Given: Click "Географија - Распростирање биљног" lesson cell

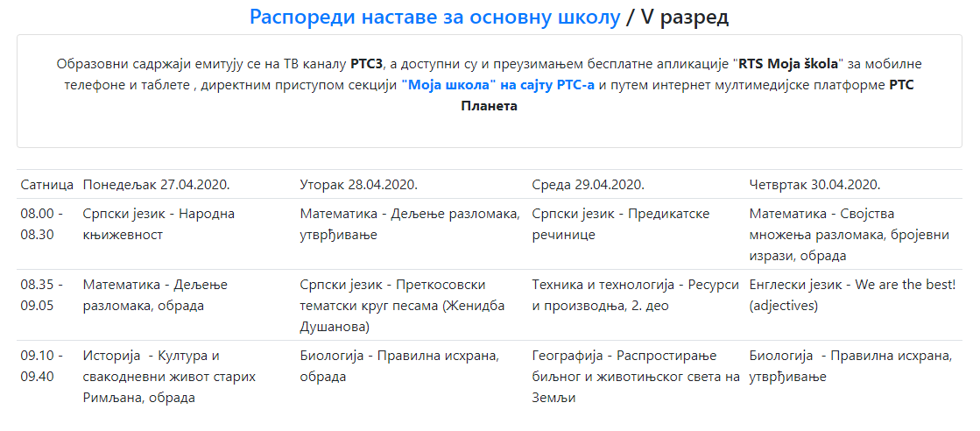Looking at the screenshot, I should tap(636, 377).
